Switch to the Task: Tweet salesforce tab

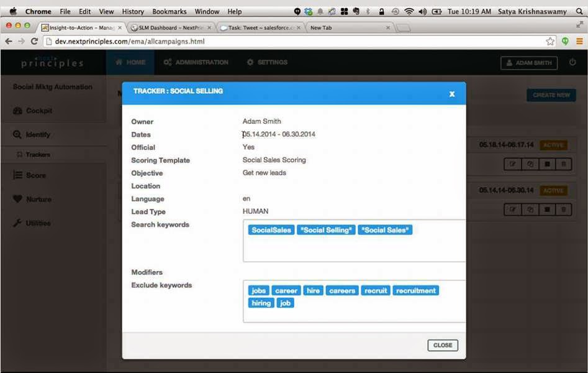(x=260, y=28)
